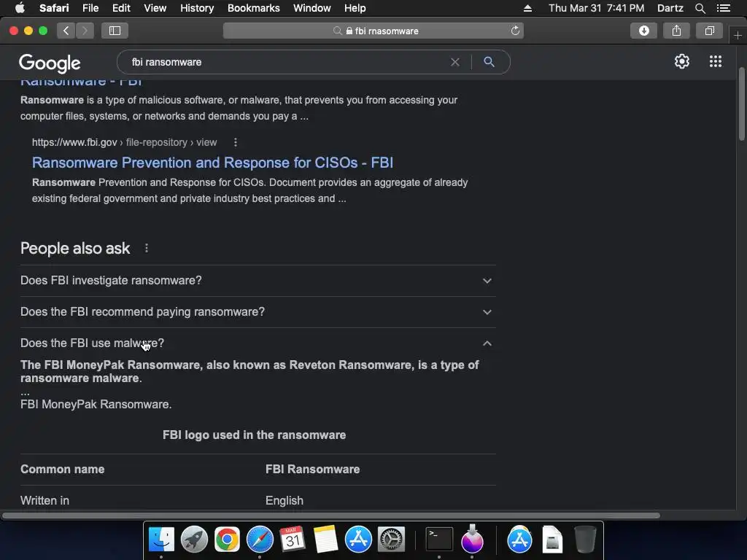Toggle the Safari sidebar button
Viewport: 747px width, 560px height.
point(115,31)
